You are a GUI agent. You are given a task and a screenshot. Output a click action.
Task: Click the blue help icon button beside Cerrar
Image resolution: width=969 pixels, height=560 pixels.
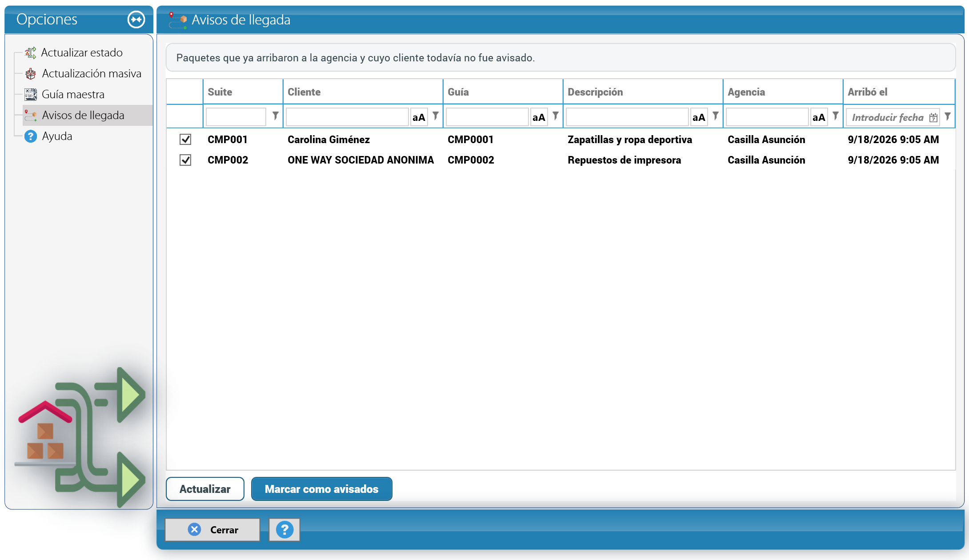(284, 530)
